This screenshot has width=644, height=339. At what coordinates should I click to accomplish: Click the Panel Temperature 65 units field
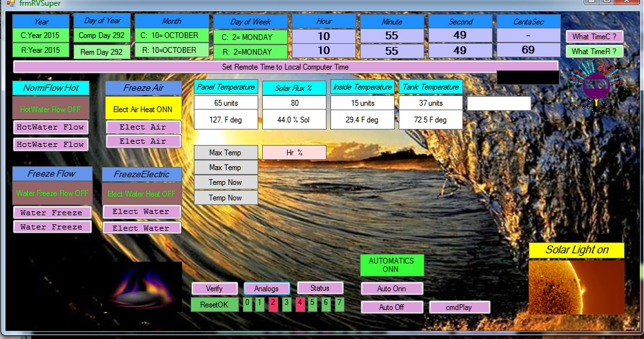[226, 102]
